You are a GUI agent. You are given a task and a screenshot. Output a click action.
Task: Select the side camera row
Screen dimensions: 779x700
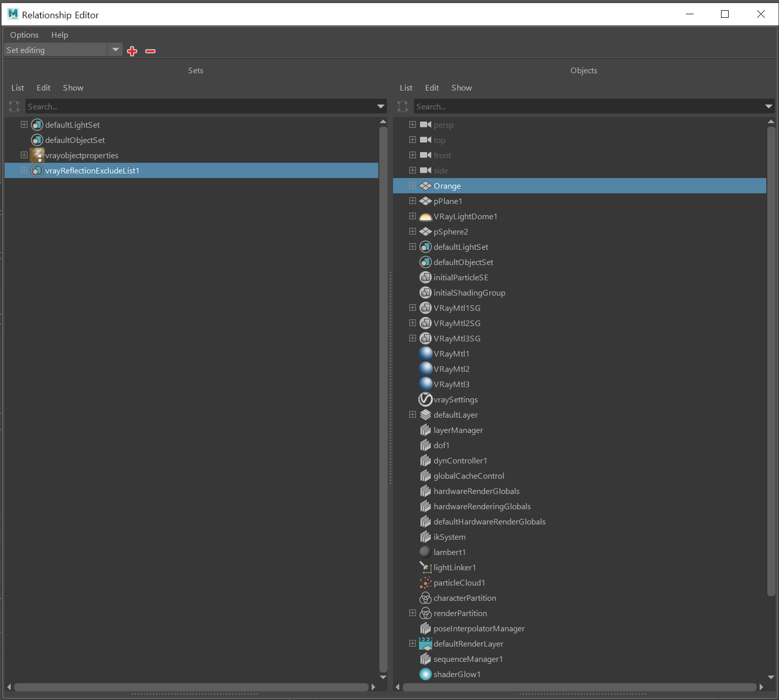tap(580, 170)
